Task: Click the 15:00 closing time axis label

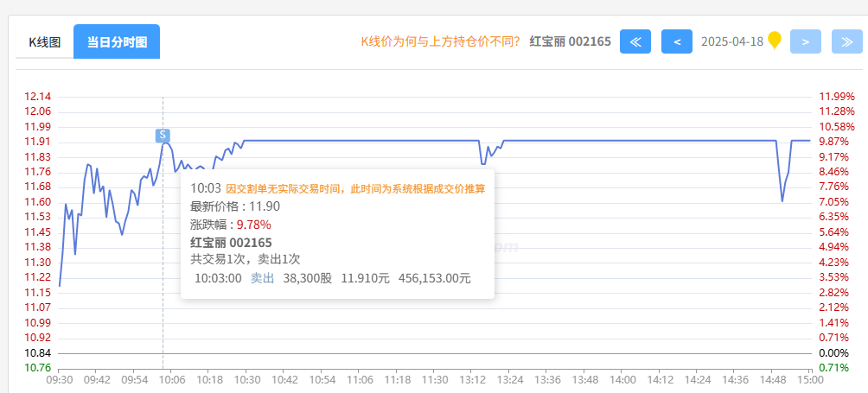Action: [809, 379]
